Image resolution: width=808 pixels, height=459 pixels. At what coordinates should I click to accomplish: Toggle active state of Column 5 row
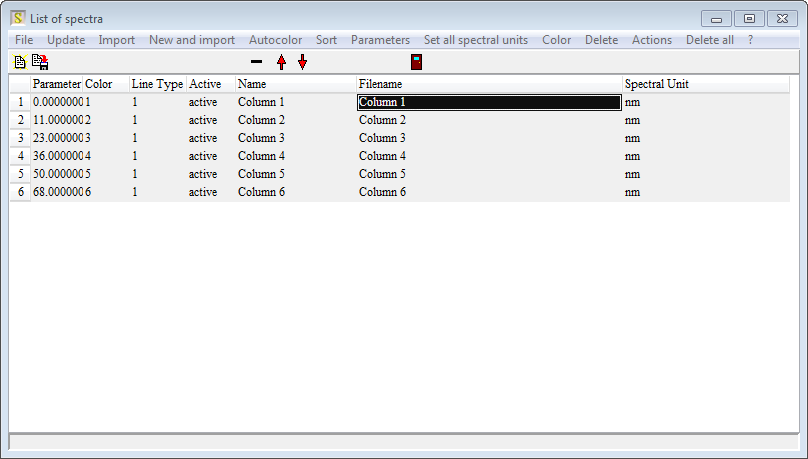point(203,174)
